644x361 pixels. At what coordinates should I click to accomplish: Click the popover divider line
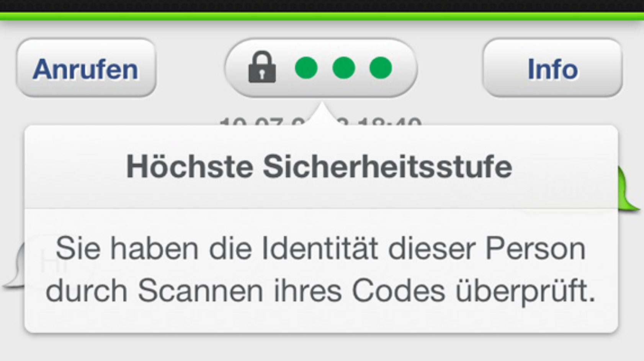point(321,208)
